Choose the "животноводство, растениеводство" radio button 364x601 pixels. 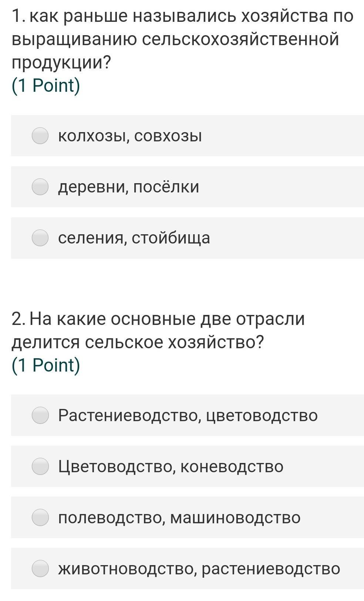click(x=40, y=568)
